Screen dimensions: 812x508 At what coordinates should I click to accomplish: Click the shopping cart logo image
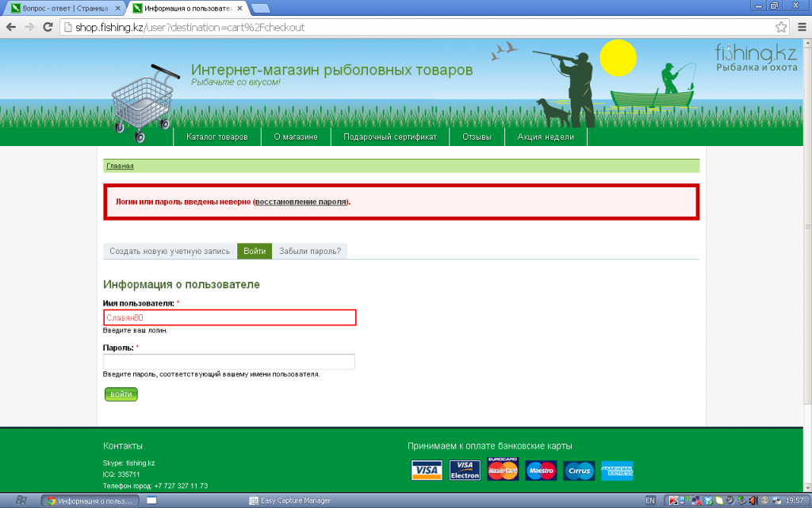click(141, 102)
